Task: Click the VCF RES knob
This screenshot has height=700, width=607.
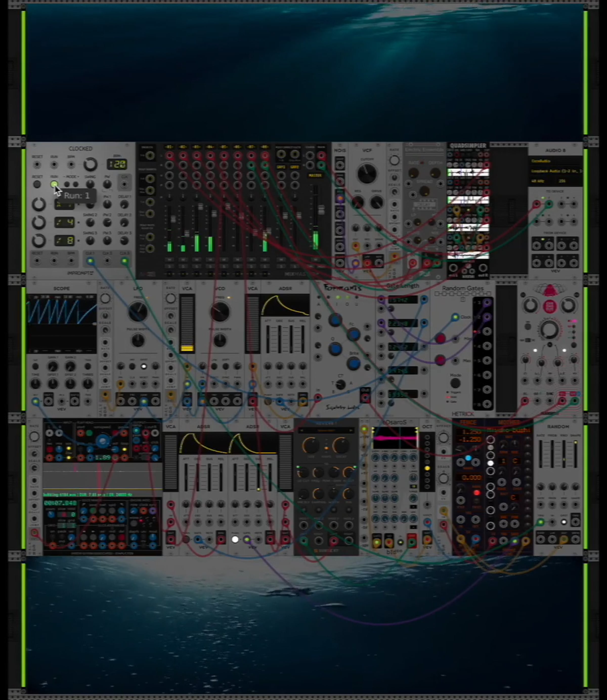Action: click(x=358, y=203)
